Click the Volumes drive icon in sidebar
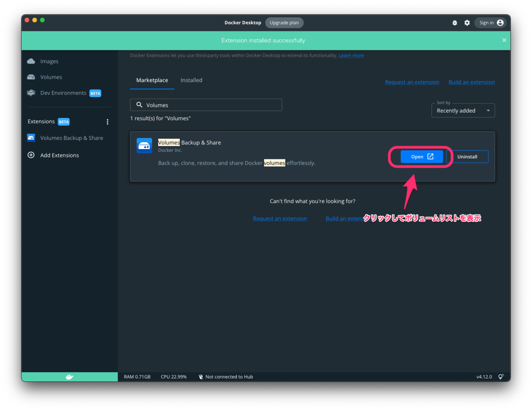 (x=31, y=77)
